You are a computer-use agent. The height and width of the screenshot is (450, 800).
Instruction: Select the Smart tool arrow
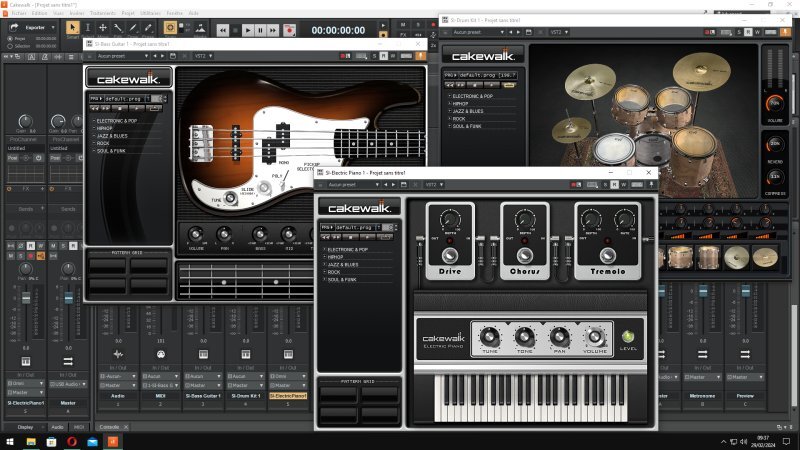[x=72, y=28]
